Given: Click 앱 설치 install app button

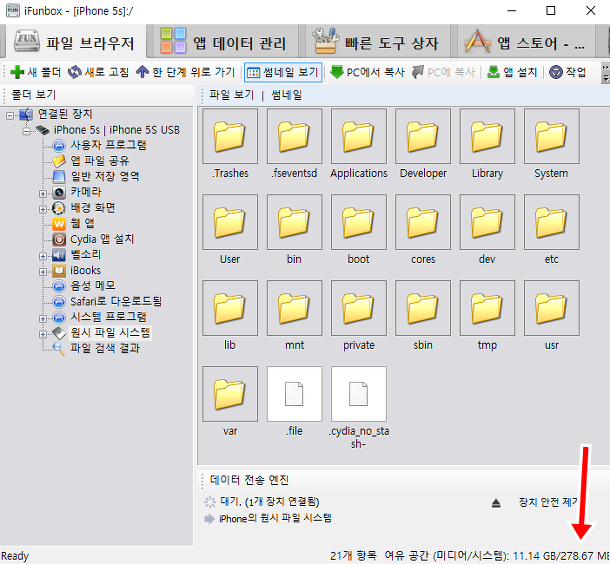Looking at the screenshot, I should [x=512, y=72].
